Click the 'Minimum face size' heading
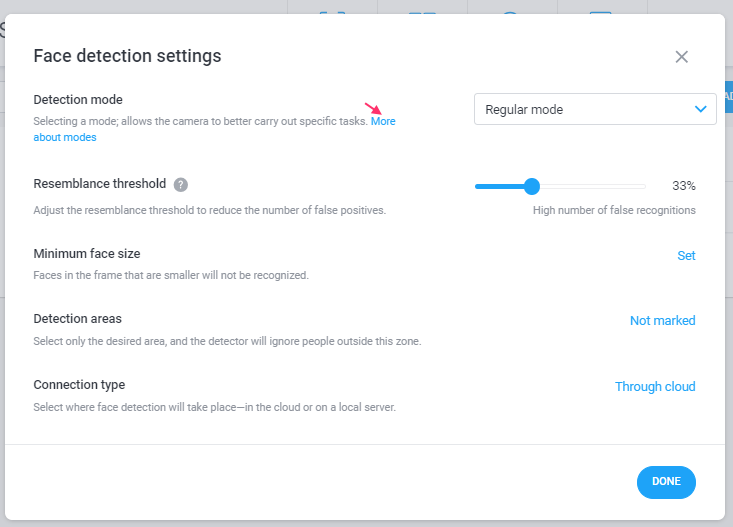 coord(87,253)
